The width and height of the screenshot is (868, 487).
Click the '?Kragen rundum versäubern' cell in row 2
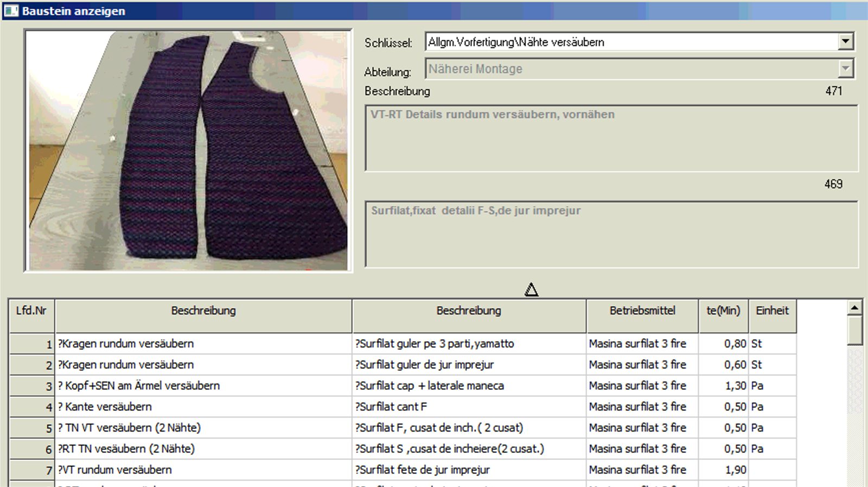[x=203, y=365]
